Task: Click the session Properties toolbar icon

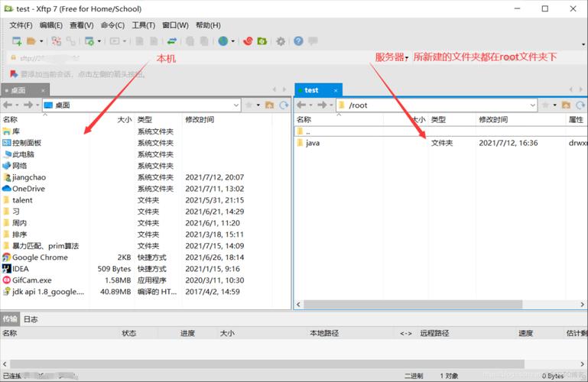Action: pos(89,41)
